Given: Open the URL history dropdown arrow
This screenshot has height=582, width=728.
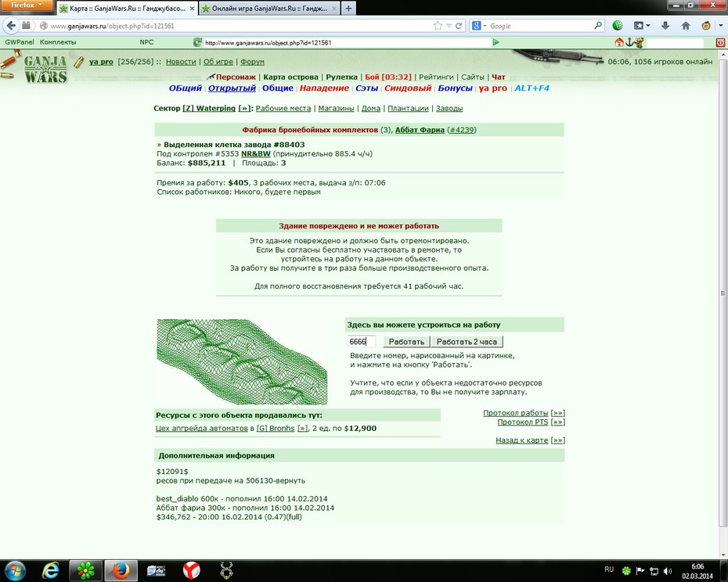Looking at the screenshot, I should point(449,26).
